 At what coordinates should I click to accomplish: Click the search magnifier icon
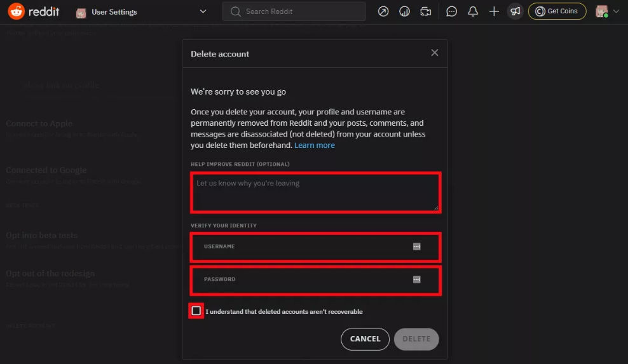tap(235, 11)
